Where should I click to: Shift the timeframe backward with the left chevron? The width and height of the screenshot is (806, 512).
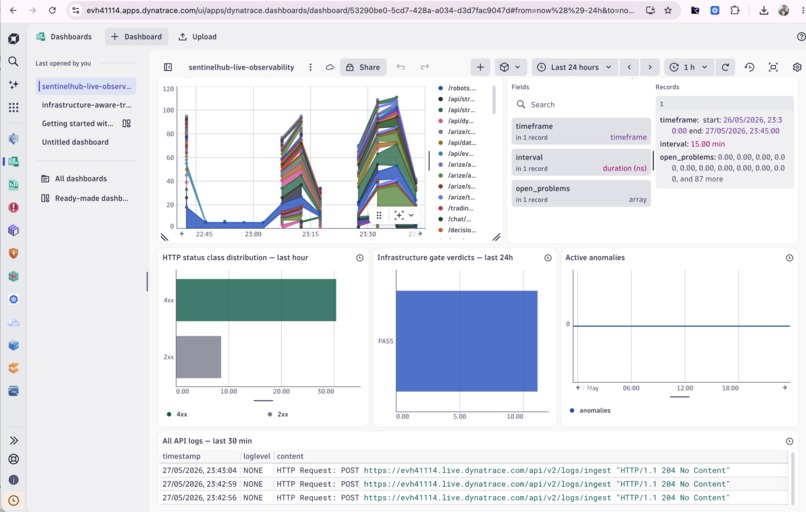[629, 67]
